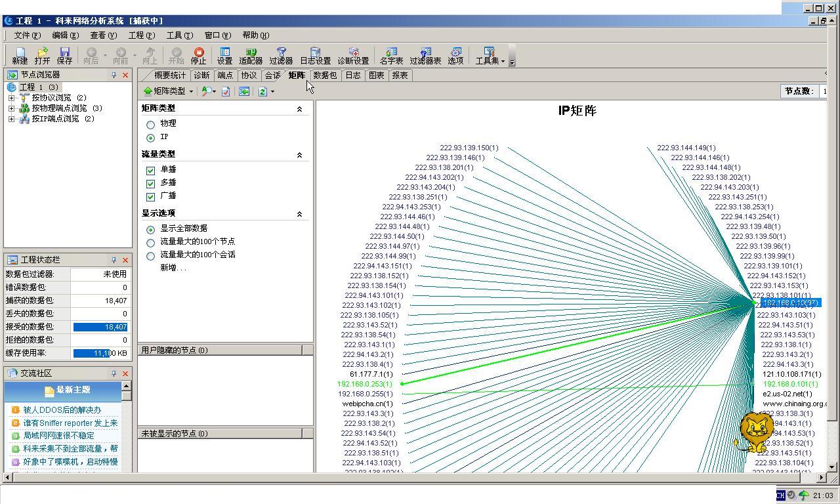
Task: Open 日志设置 (Log settings) icon
Action: point(315,55)
